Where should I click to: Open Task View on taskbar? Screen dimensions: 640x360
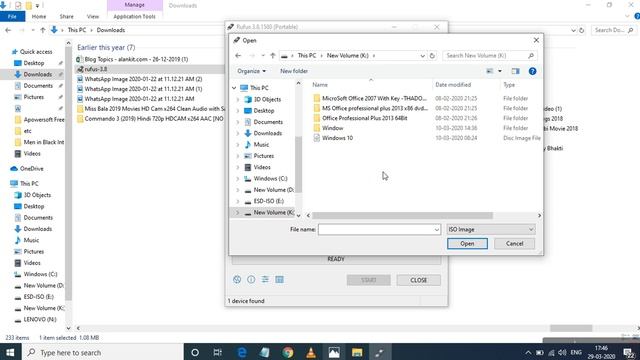tap(218, 352)
